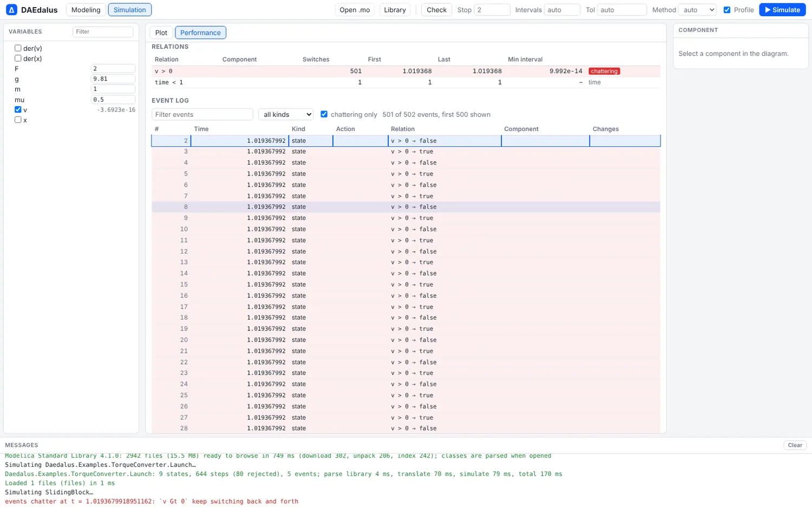This screenshot has height=508, width=812.
Task: Click the red chattering badge
Action: [604, 71]
